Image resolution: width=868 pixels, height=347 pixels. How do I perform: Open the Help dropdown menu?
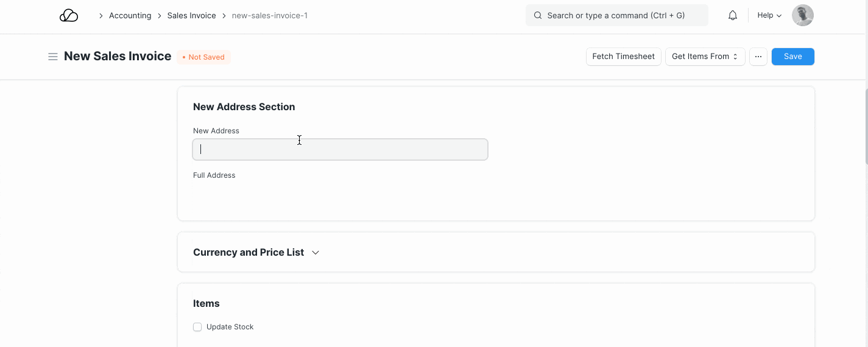(x=769, y=16)
